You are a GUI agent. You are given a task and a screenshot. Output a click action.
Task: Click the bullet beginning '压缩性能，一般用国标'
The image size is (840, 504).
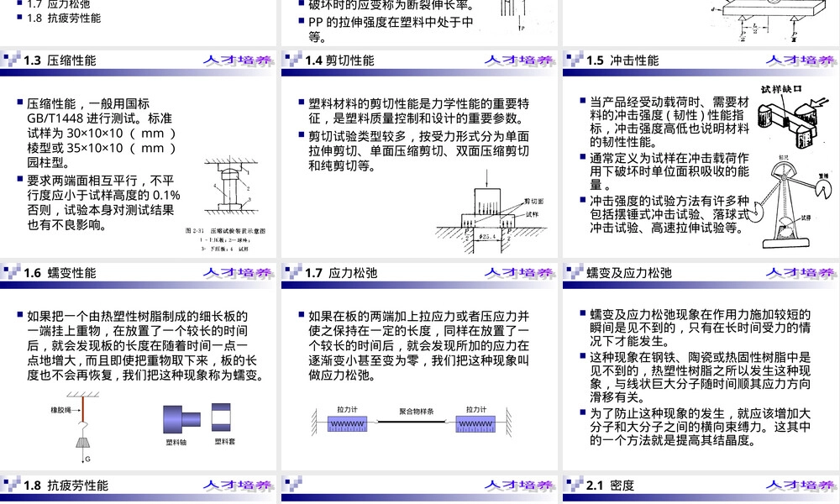pos(102,133)
